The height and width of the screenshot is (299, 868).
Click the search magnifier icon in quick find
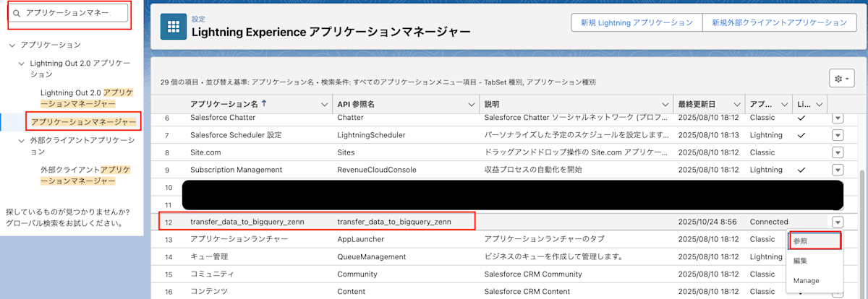17,13
